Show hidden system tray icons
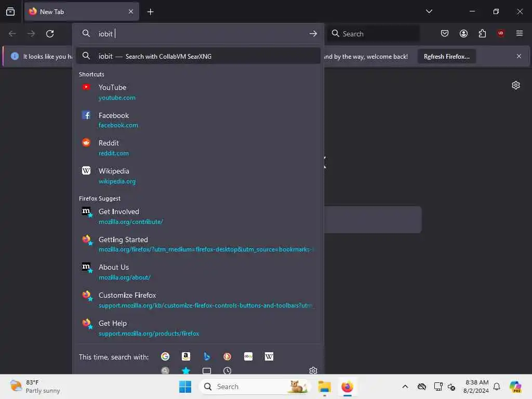This screenshot has width=532, height=399. pyautogui.click(x=405, y=387)
